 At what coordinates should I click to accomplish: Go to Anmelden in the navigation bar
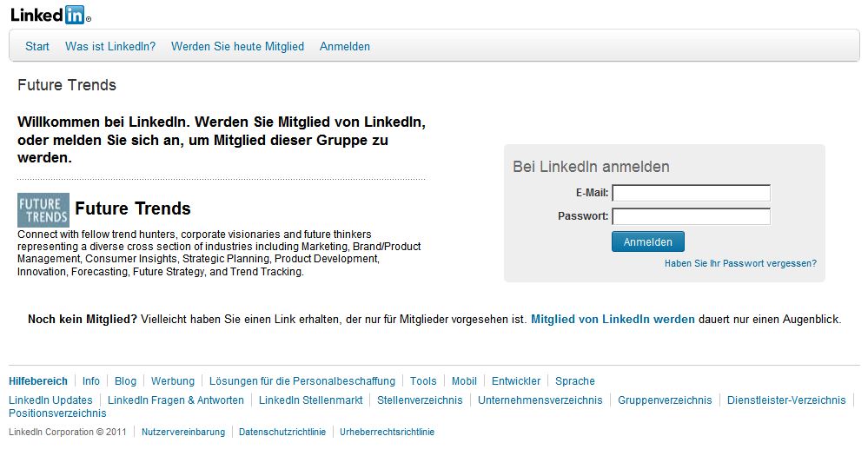[345, 47]
